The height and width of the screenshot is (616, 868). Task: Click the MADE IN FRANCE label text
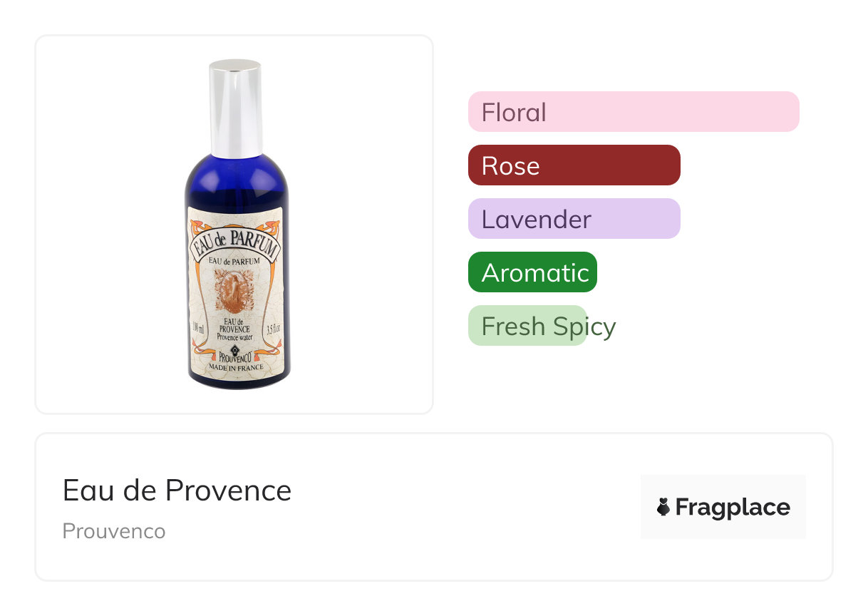(236, 367)
